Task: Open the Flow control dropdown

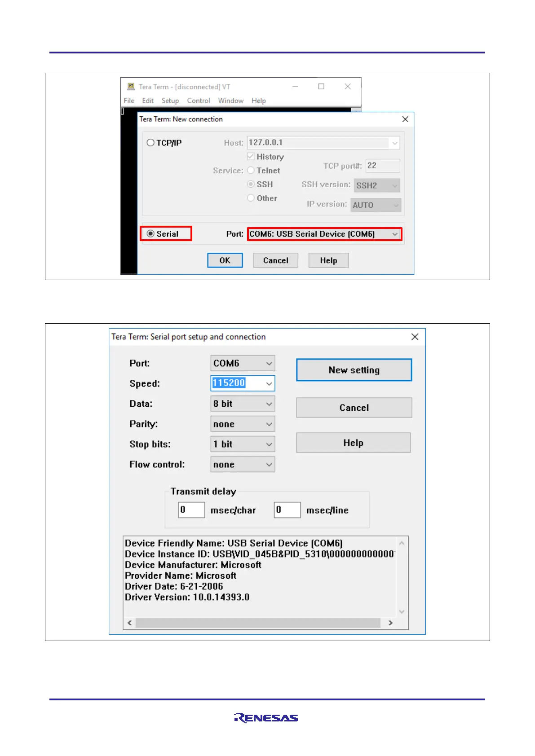Action: pyautogui.click(x=243, y=464)
